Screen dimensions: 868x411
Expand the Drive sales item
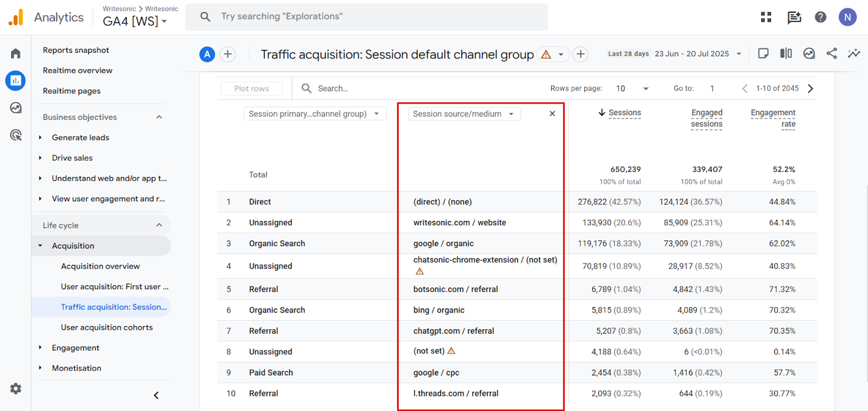(x=40, y=158)
